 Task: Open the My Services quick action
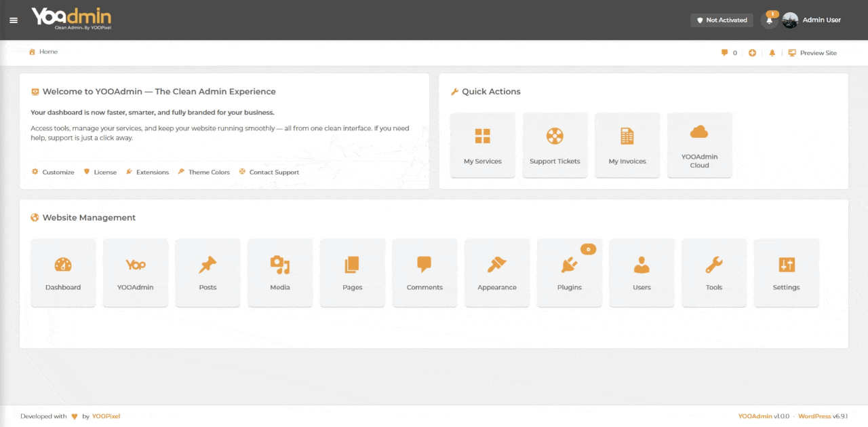[x=483, y=145]
